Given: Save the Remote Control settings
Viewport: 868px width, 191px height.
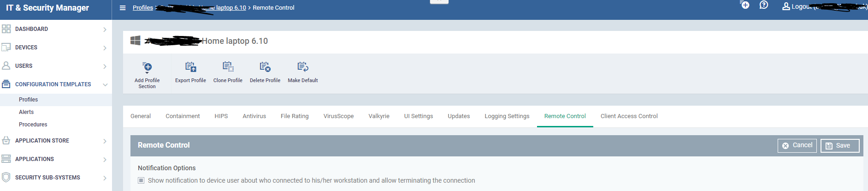Looking at the screenshot, I should coord(840,145).
